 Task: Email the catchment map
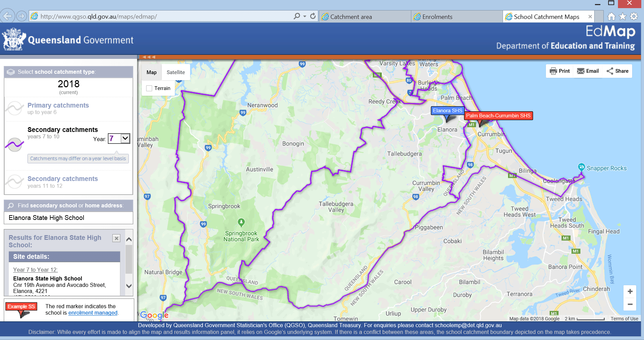(x=588, y=71)
